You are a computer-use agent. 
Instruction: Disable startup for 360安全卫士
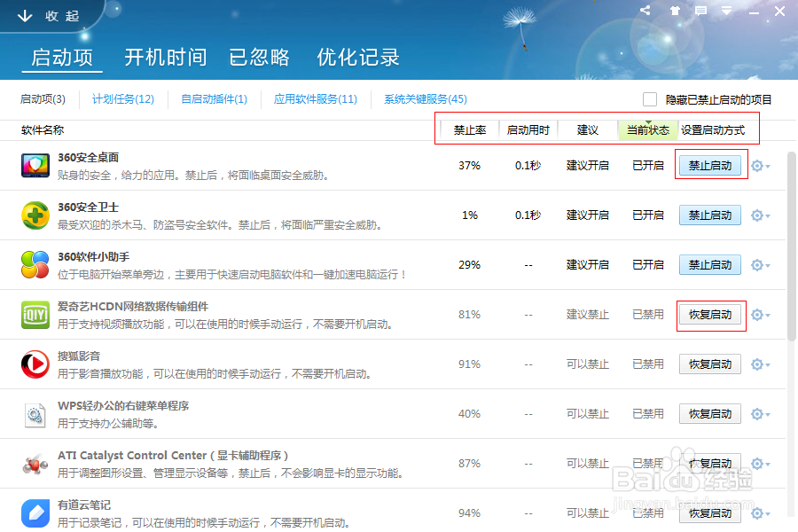[710, 215]
